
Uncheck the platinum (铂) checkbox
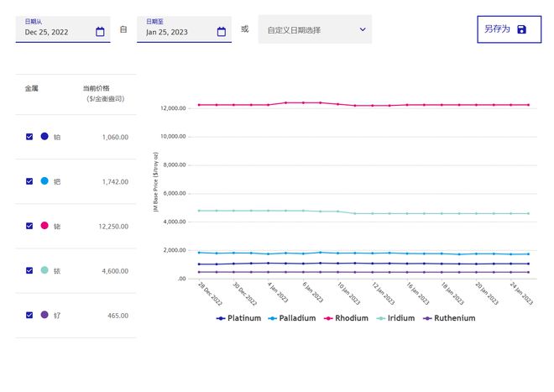tap(29, 137)
